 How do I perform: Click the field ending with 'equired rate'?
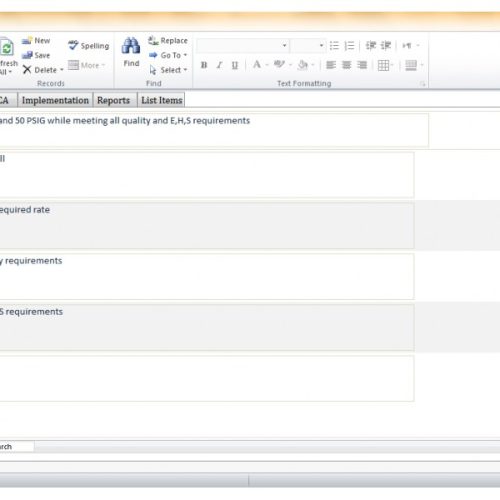point(207,225)
